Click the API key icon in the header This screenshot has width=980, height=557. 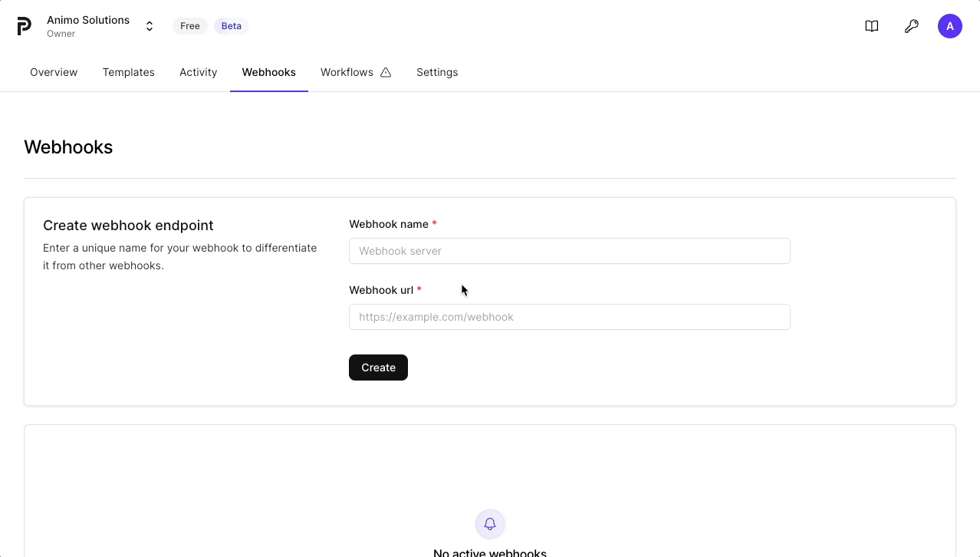911,25
